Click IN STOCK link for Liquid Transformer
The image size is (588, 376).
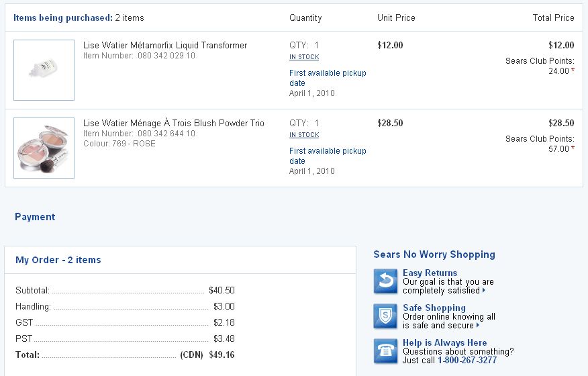304,57
